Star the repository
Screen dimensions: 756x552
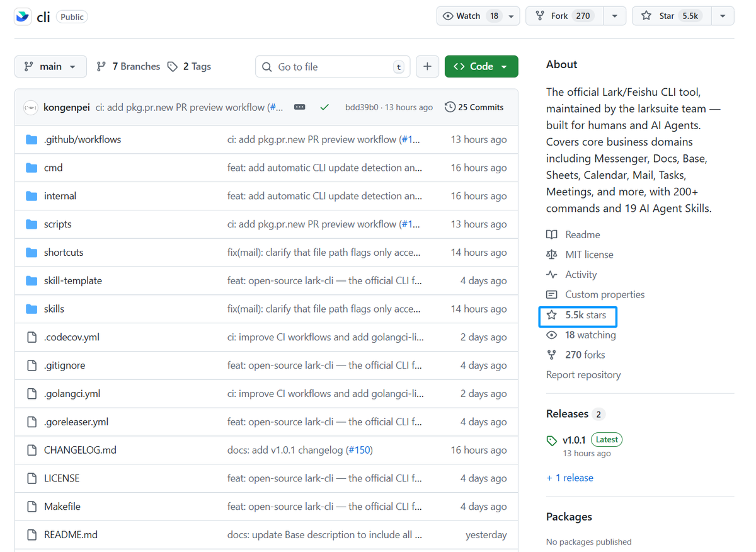(x=672, y=16)
